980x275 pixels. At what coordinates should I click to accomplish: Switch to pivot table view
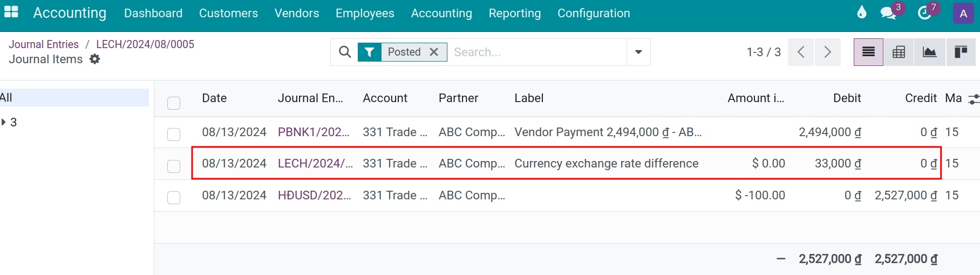899,52
